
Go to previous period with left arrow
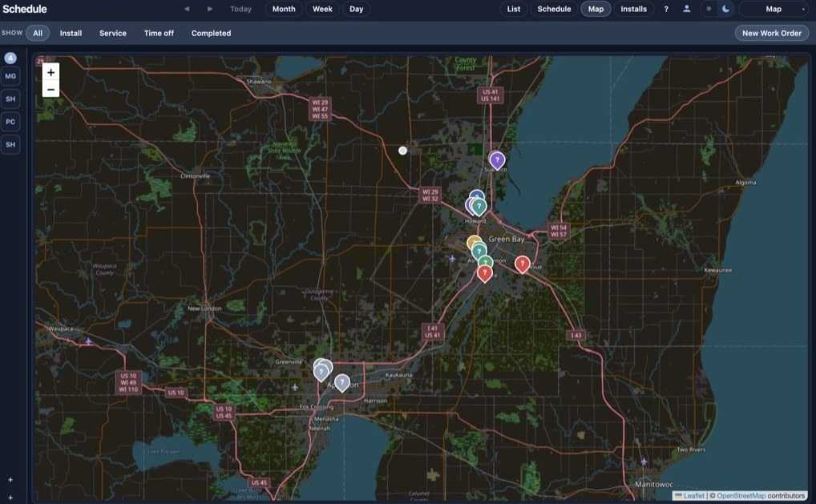pos(187,9)
